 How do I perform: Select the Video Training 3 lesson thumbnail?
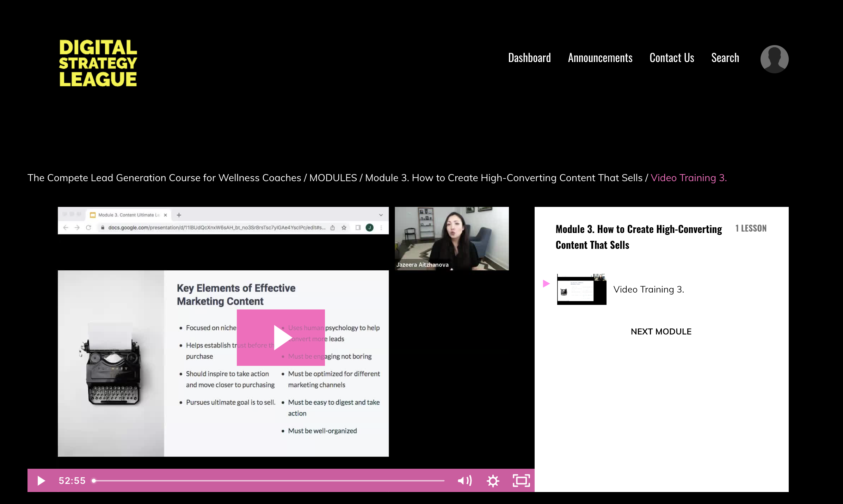pos(581,289)
